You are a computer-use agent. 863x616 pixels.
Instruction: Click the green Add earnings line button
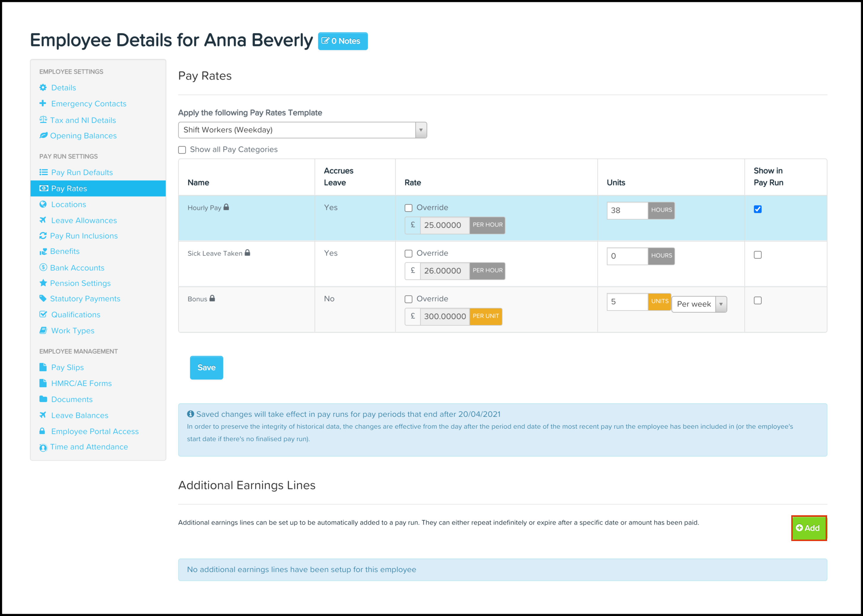(808, 528)
